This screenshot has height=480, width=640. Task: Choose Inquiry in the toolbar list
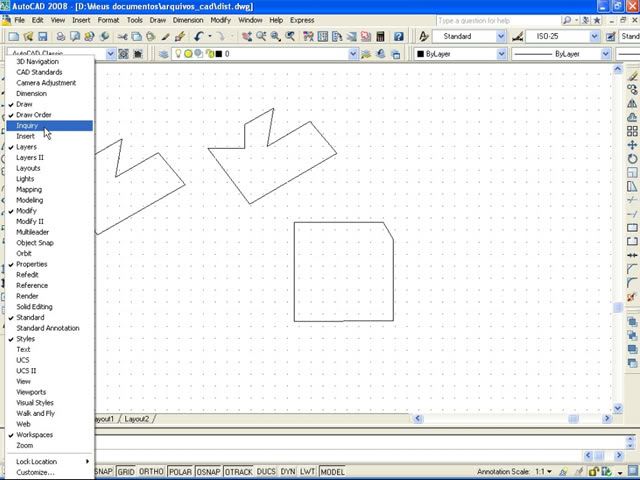50,126
